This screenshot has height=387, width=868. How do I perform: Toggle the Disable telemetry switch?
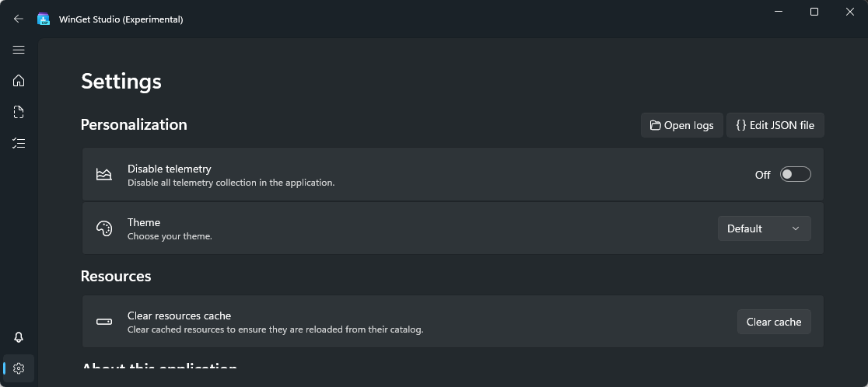click(x=795, y=174)
